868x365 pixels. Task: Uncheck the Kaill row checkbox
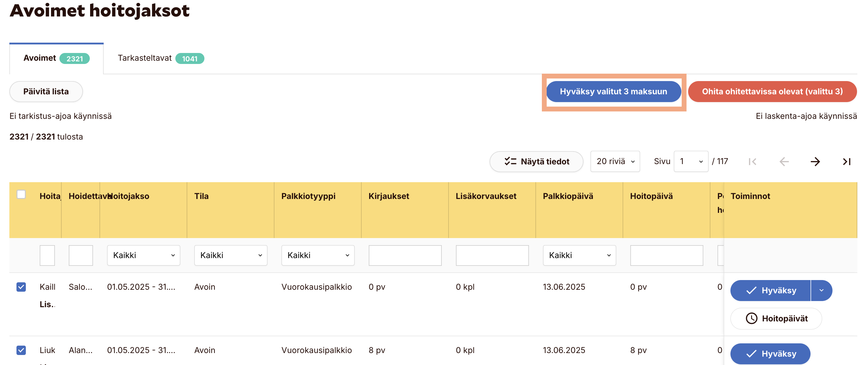(x=21, y=287)
